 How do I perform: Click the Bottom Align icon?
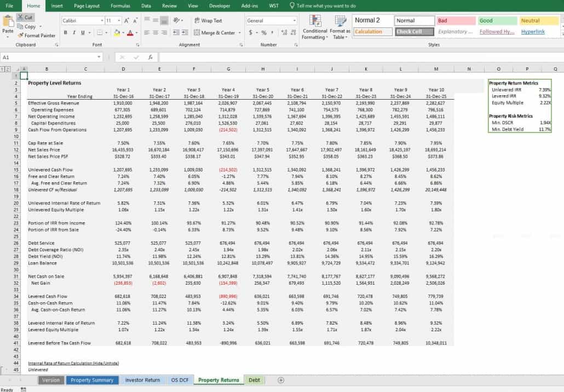pyautogui.click(x=164, y=21)
